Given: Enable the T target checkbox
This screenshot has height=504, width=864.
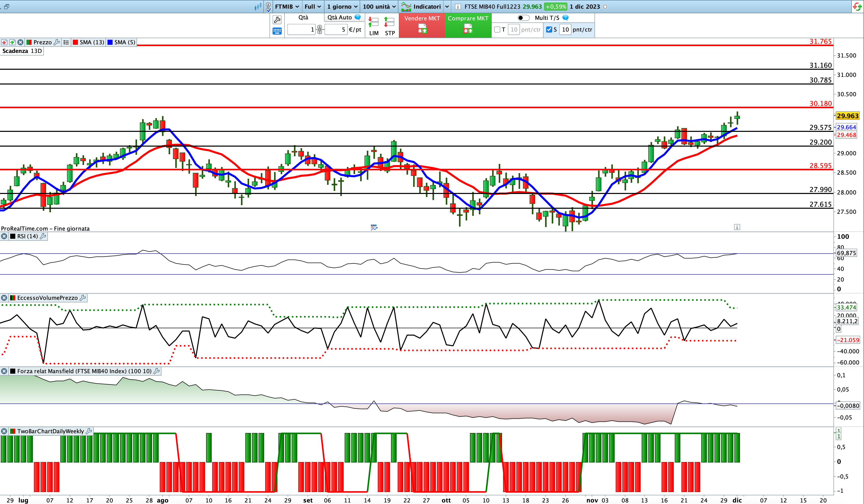Looking at the screenshot, I should pos(497,30).
